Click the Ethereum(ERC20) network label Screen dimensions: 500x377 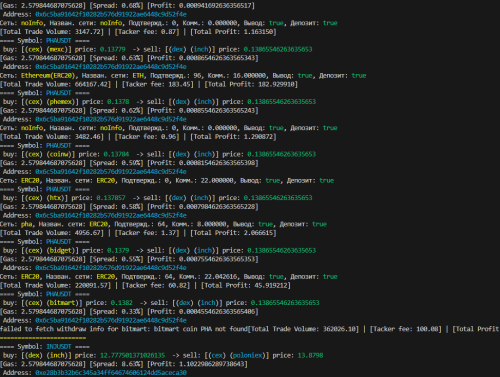(x=48, y=76)
